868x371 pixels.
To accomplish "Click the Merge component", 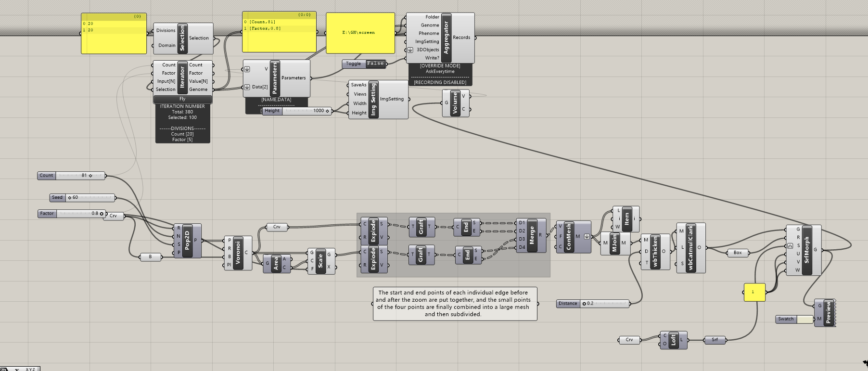I will point(532,235).
